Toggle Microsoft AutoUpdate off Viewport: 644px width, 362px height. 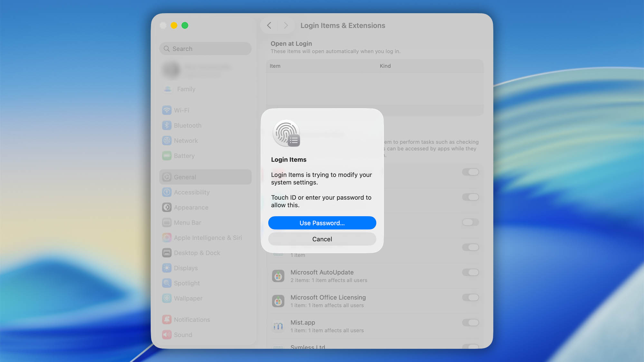470,272
